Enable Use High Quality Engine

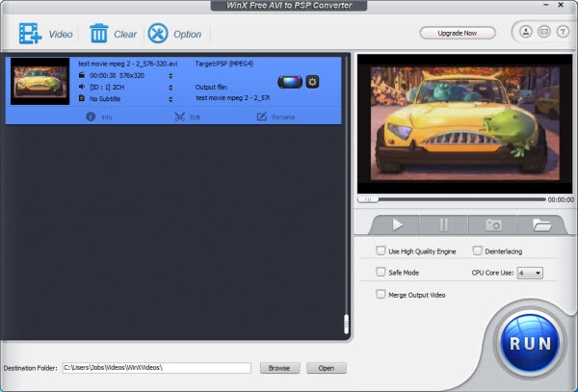[381, 250]
